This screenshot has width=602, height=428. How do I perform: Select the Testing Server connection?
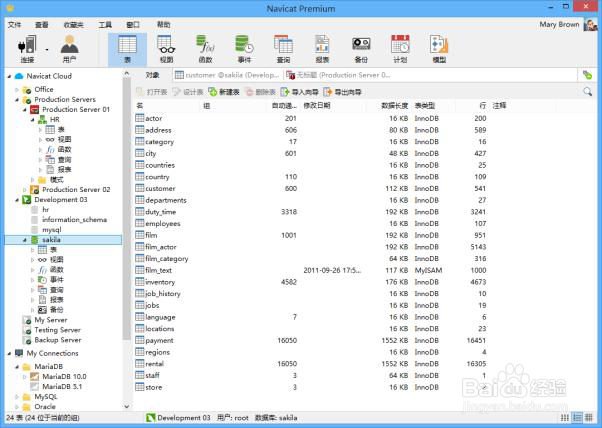[x=58, y=330]
